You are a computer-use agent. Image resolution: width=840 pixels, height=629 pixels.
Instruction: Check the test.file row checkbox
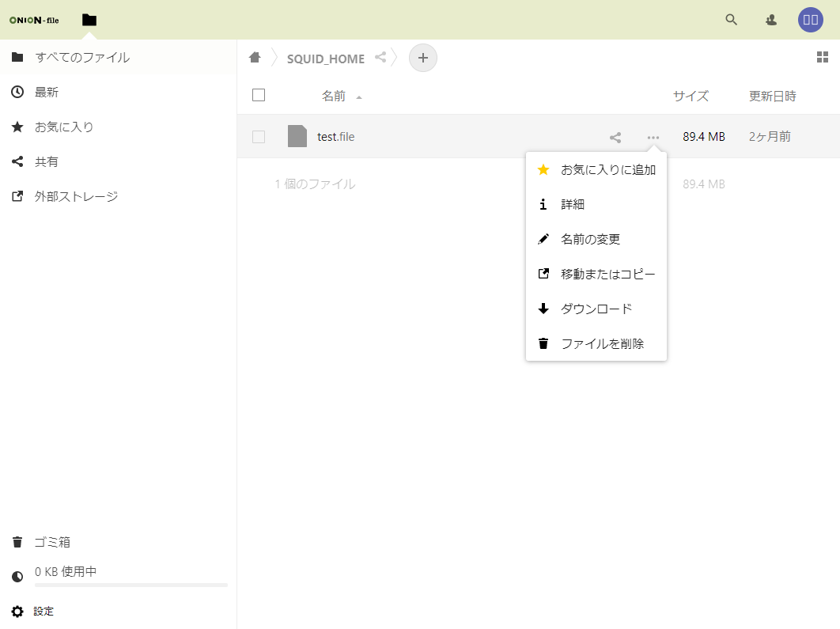click(x=259, y=137)
